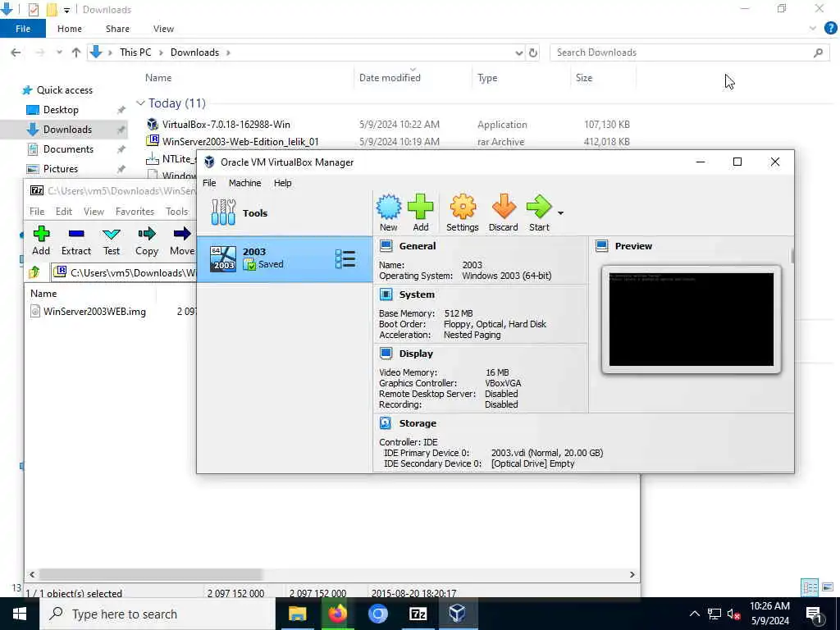Open Windows Start button

(20, 614)
